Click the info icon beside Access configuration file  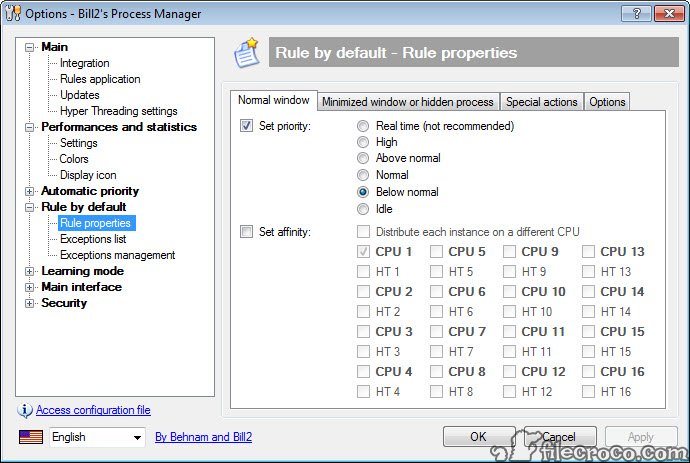[x=25, y=410]
